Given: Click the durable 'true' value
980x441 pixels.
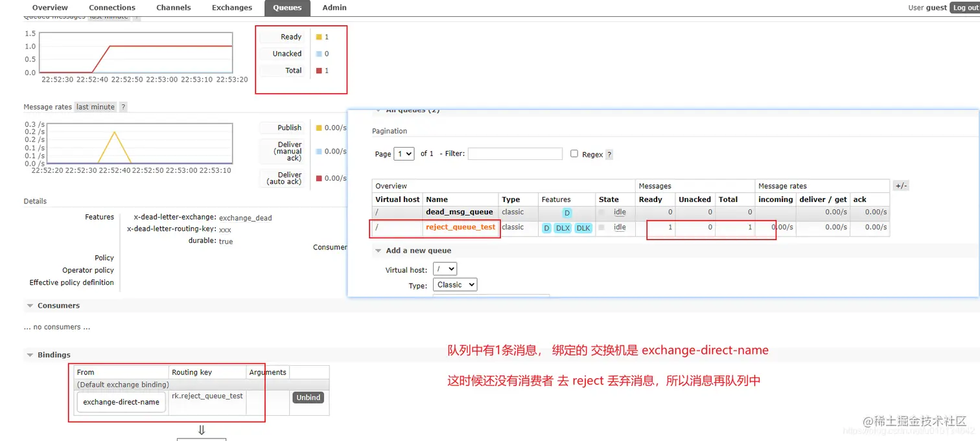Looking at the screenshot, I should pyautogui.click(x=226, y=242).
